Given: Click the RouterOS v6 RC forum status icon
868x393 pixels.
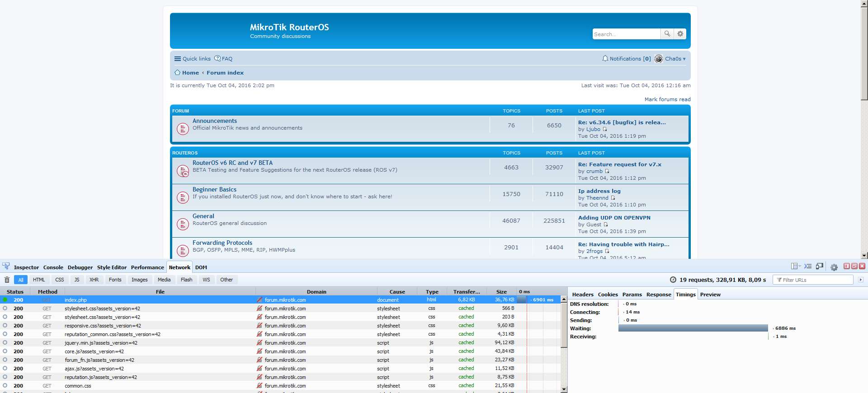Looking at the screenshot, I should (x=183, y=171).
